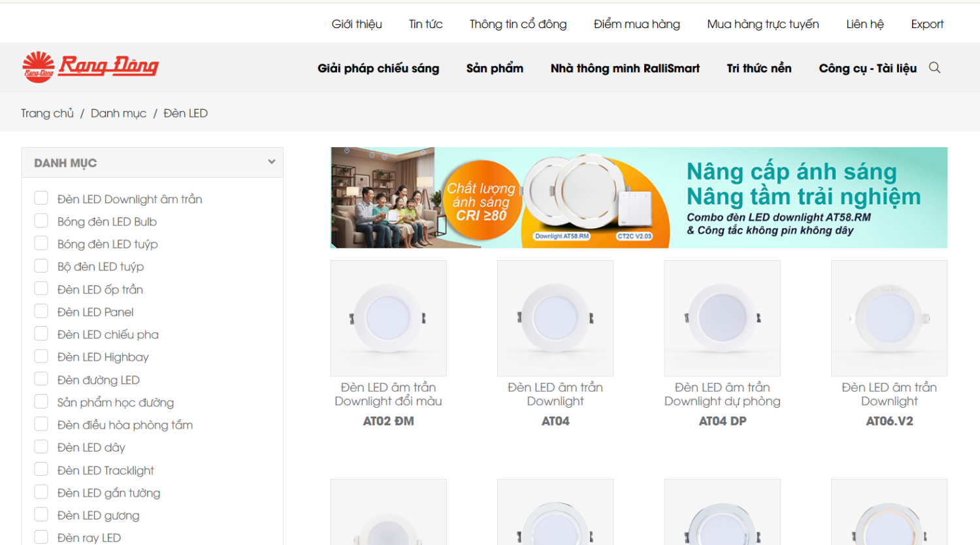Open the Giới thiệu link
This screenshot has height=545, width=980.
coord(357,24)
